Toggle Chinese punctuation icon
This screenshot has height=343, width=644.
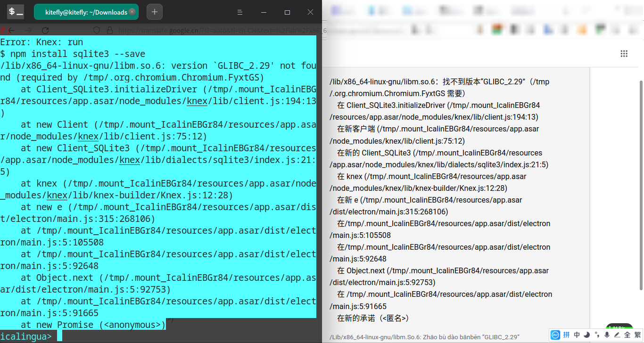pyautogui.click(x=597, y=335)
